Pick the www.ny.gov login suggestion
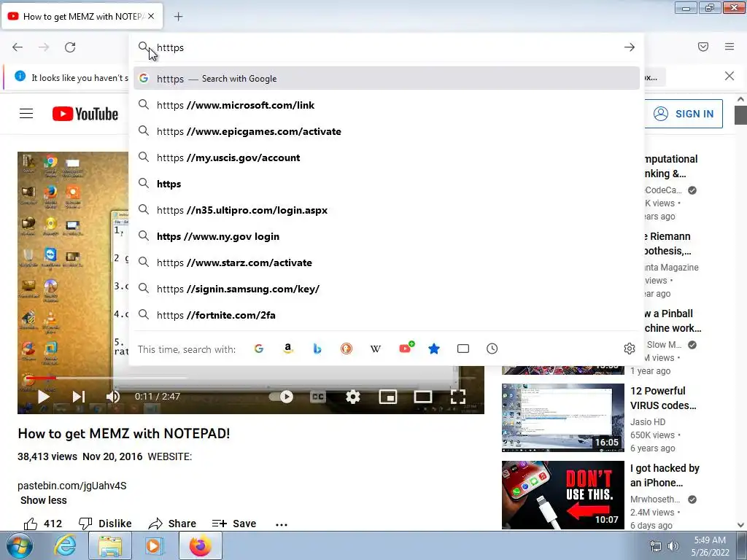The image size is (747, 560). tap(387, 236)
